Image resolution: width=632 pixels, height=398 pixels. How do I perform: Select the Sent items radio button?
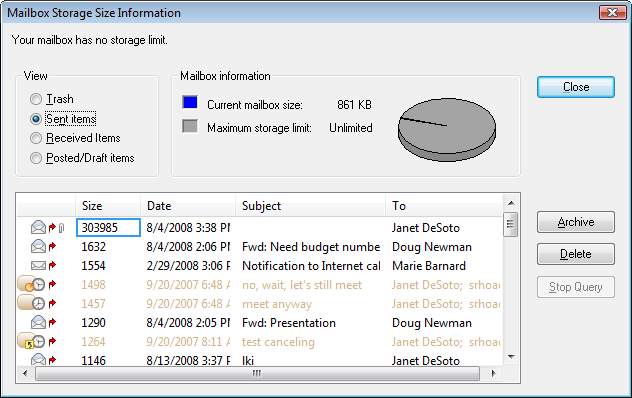[x=36, y=119]
